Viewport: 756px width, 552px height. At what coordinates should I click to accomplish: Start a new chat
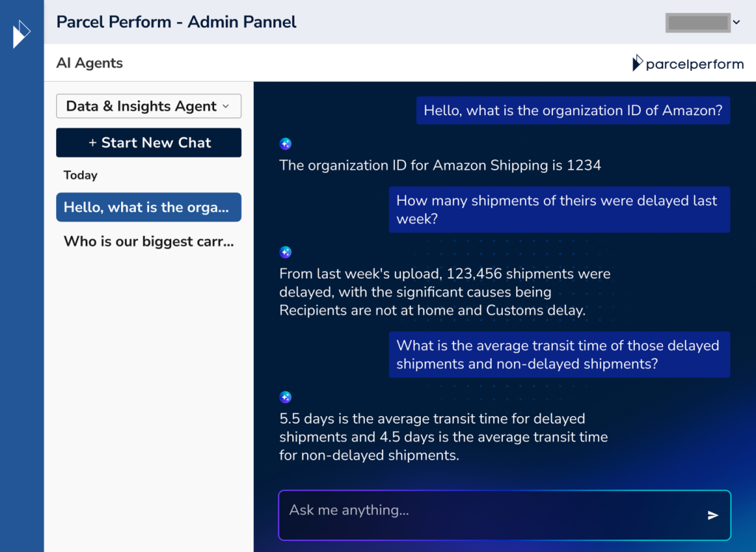coord(148,142)
